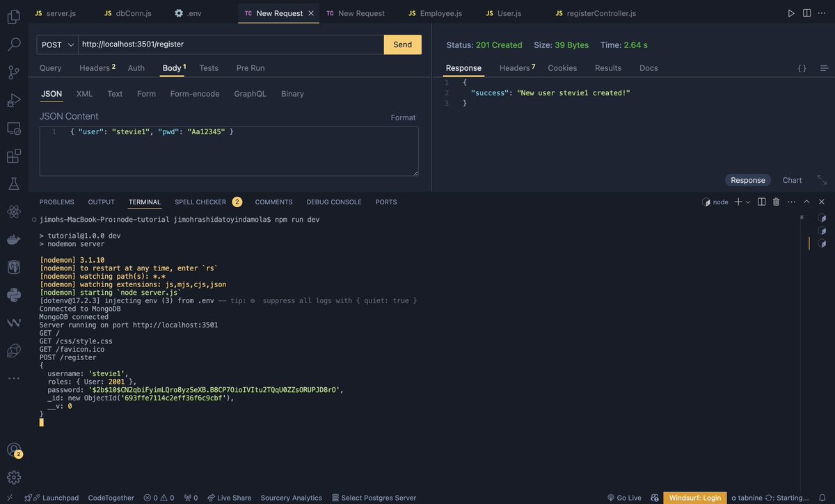This screenshot has width=835, height=504.
Task: Open the Manage settings gear
Action: coord(14,478)
